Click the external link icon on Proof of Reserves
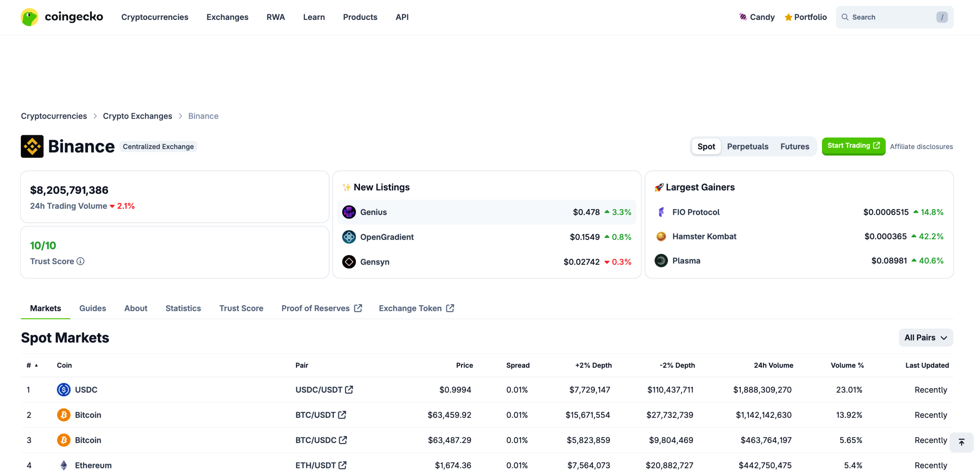The height and width of the screenshot is (476, 980). tap(358, 308)
